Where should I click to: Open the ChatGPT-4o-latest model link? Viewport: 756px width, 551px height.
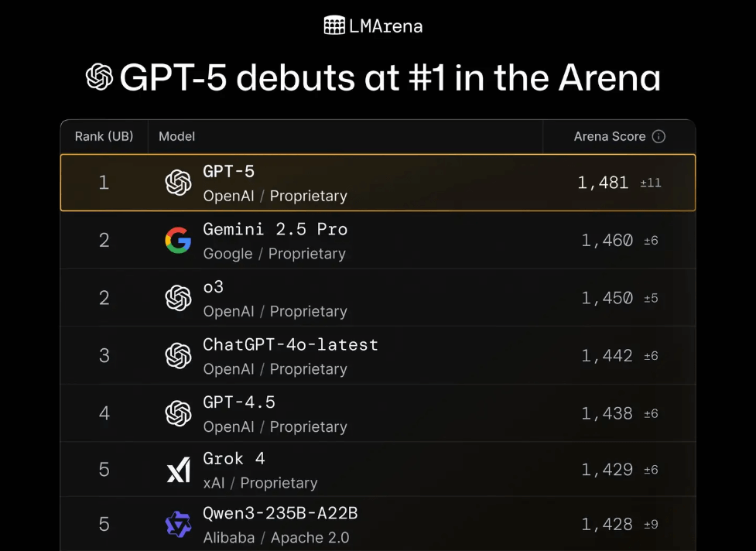[x=291, y=344]
